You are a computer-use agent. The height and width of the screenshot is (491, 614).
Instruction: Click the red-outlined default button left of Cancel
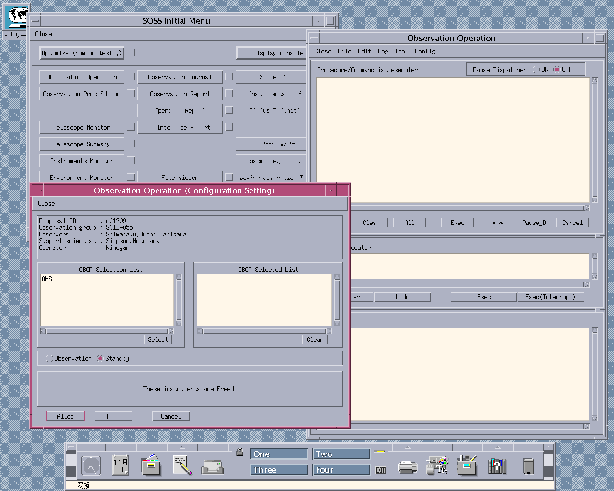65,416
